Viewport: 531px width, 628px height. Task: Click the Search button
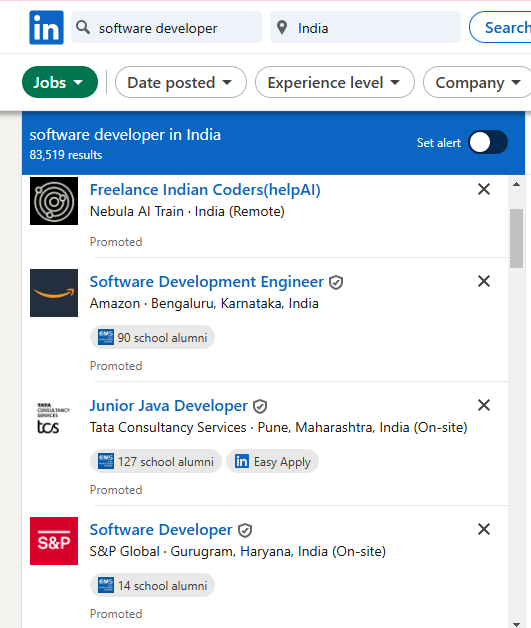tap(501, 28)
